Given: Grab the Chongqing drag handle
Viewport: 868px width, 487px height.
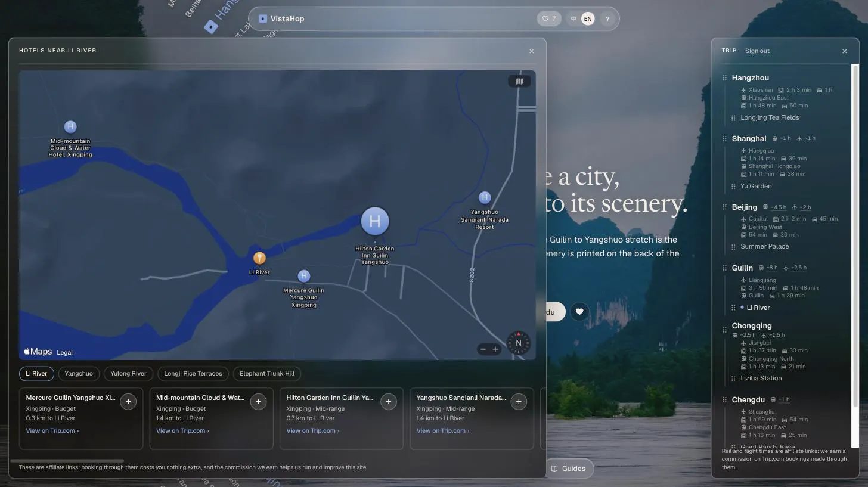Looking at the screenshot, I should [x=725, y=330].
